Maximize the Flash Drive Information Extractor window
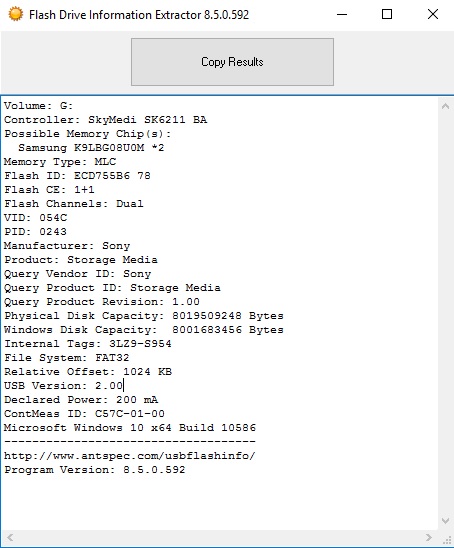This screenshot has height=548, width=454. click(x=387, y=14)
